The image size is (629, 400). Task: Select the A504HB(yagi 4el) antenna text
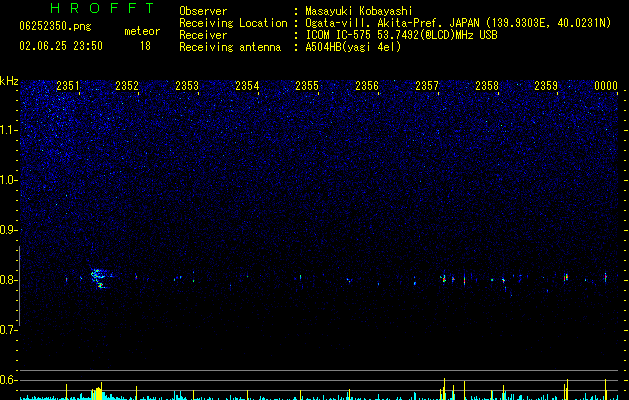tap(353, 47)
